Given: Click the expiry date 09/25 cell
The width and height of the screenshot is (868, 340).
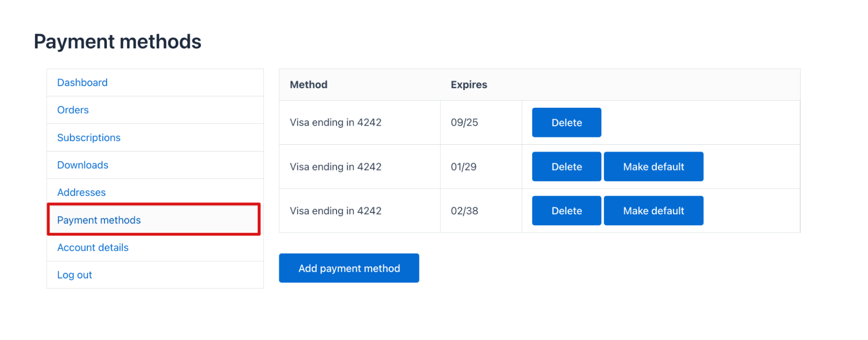Looking at the screenshot, I should [x=464, y=122].
